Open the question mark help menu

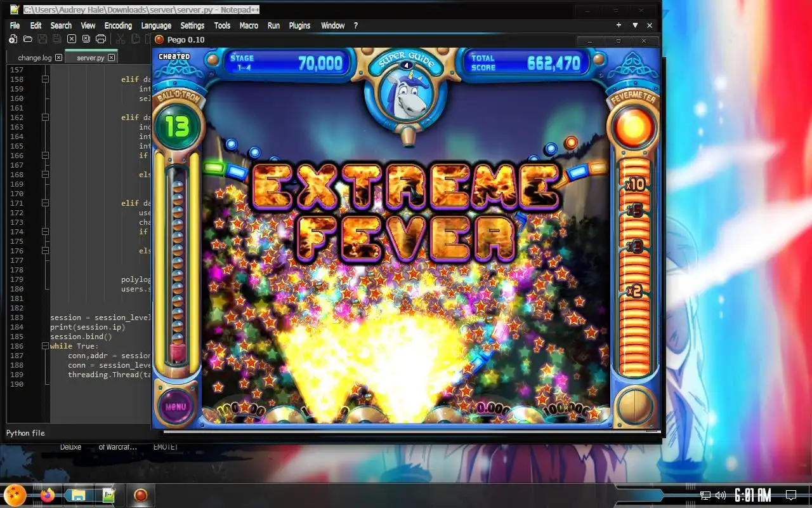point(356,25)
